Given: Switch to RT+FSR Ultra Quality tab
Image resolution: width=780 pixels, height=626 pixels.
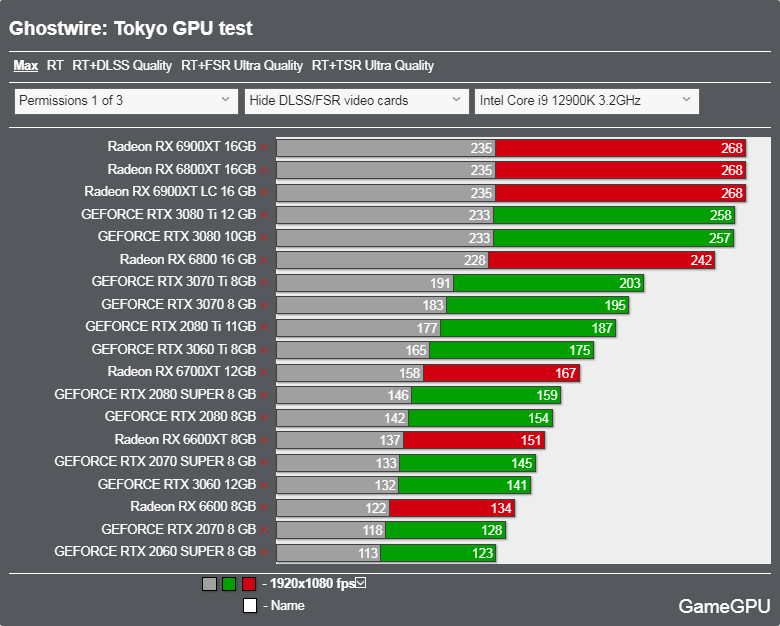Looking at the screenshot, I should (242, 66).
